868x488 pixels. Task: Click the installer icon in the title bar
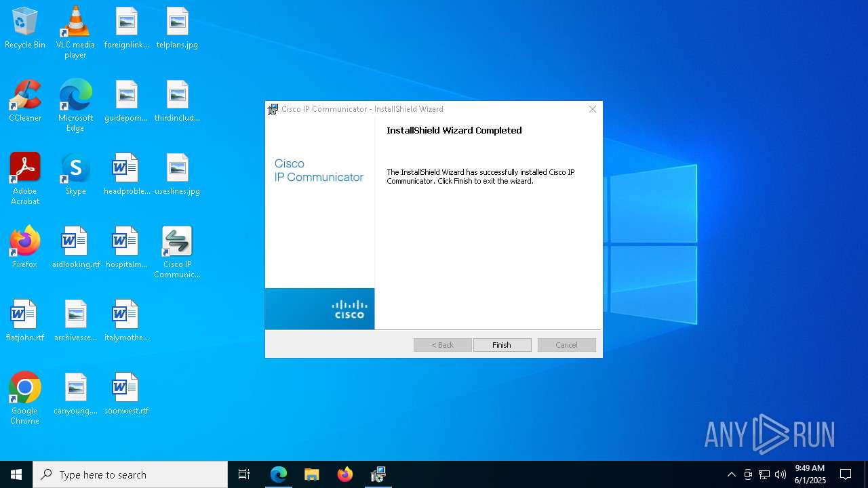[273, 109]
